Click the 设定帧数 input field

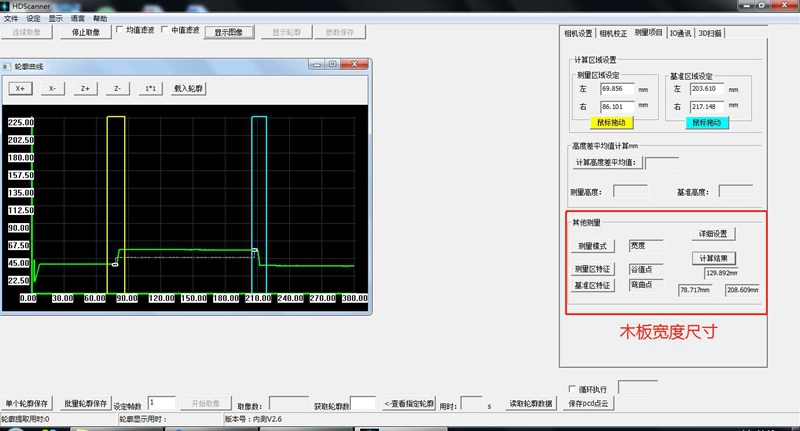(161, 402)
